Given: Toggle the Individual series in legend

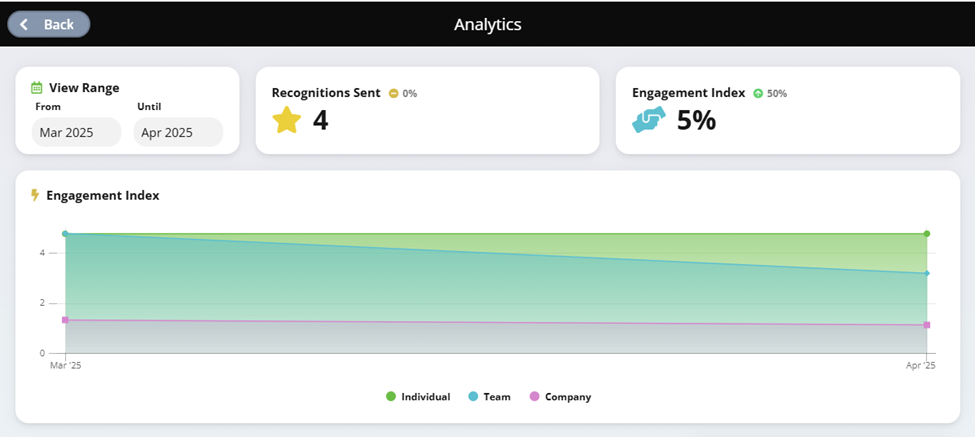Looking at the screenshot, I should tap(418, 397).
